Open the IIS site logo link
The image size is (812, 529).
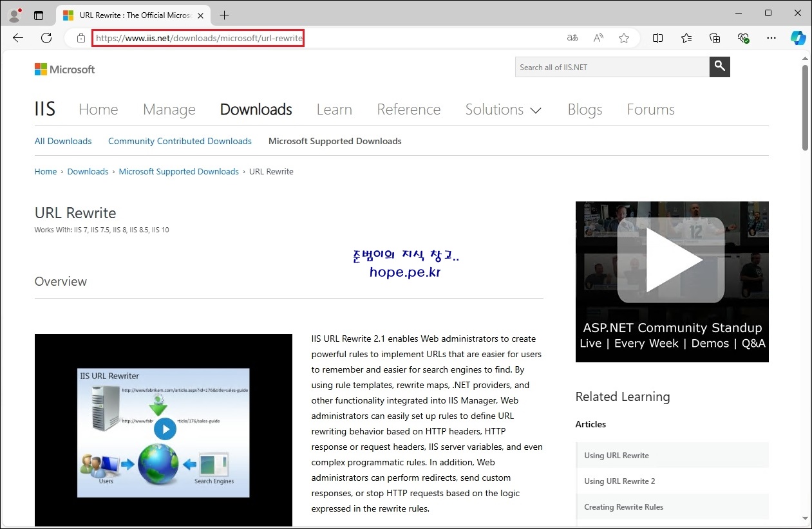(x=45, y=109)
